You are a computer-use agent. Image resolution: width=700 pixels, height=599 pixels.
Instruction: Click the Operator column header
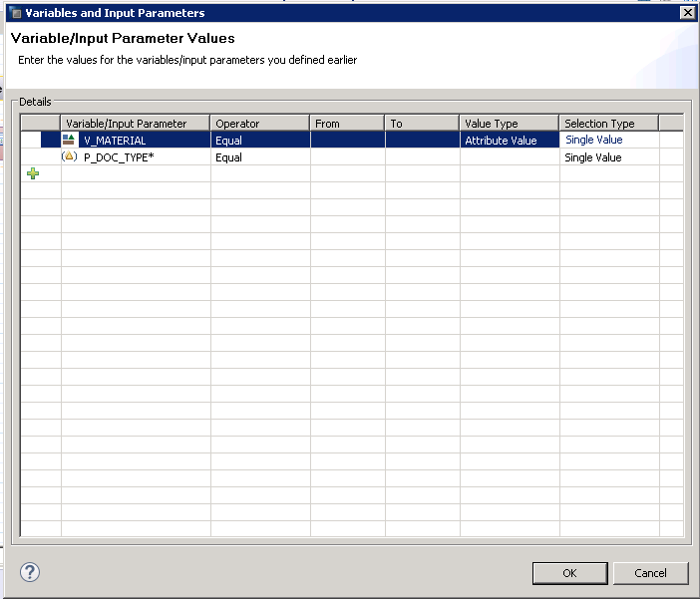point(260,124)
